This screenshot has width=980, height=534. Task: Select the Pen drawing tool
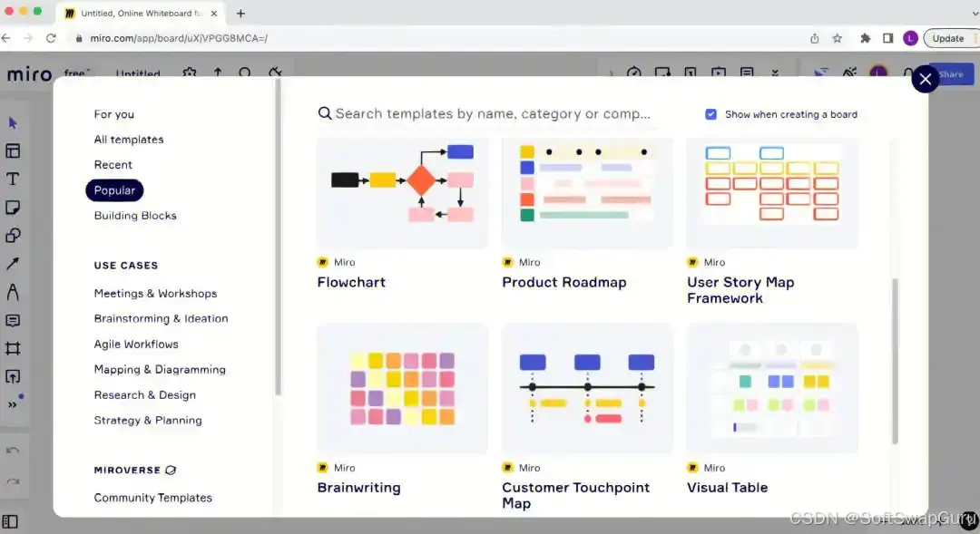coord(13,292)
